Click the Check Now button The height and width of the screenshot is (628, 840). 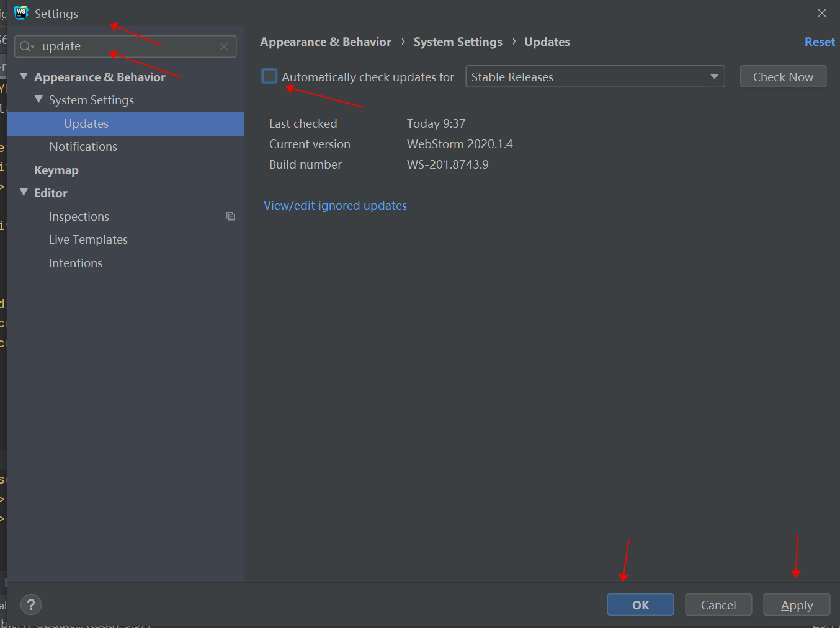783,77
